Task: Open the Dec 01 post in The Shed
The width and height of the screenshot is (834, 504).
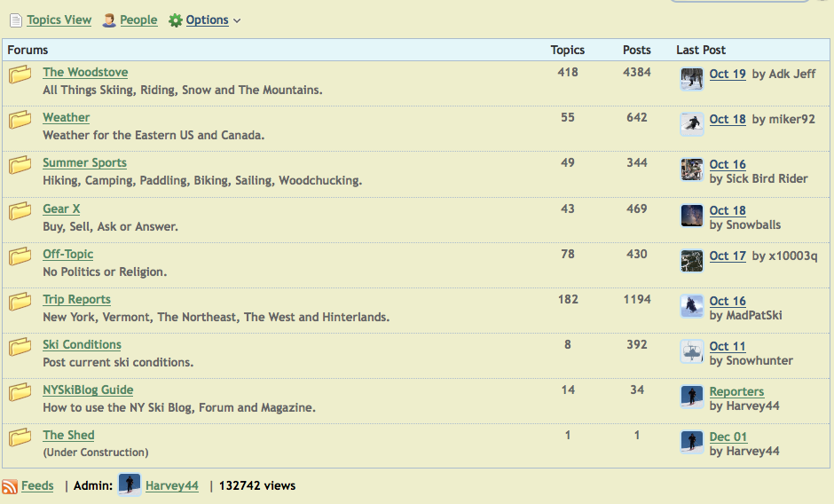Action: tap(728, 437)
